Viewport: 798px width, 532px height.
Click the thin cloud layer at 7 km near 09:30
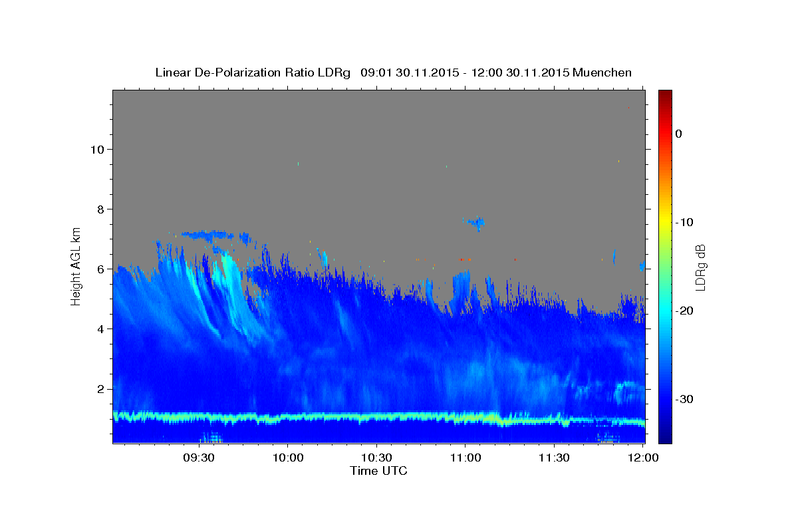pos(206,235)
